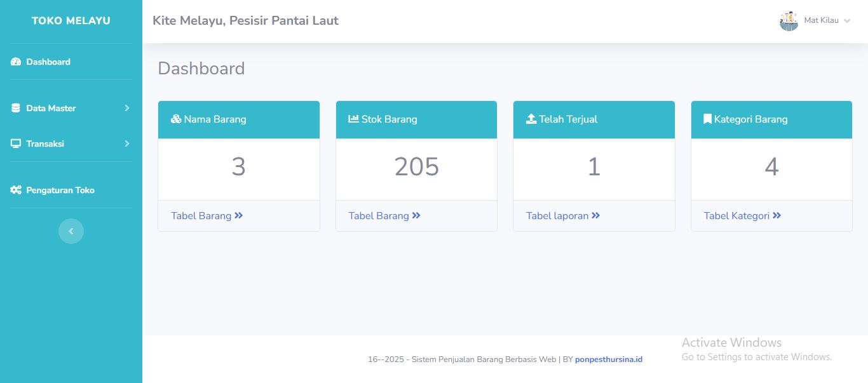Click the boxes icon on the Nama Barang card
The image size is (868, 383).
[x=176, y=119]
